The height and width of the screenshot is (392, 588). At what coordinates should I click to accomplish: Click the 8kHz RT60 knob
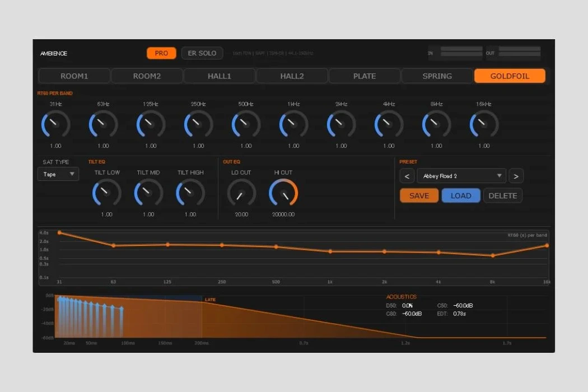(x=436, y=124)
